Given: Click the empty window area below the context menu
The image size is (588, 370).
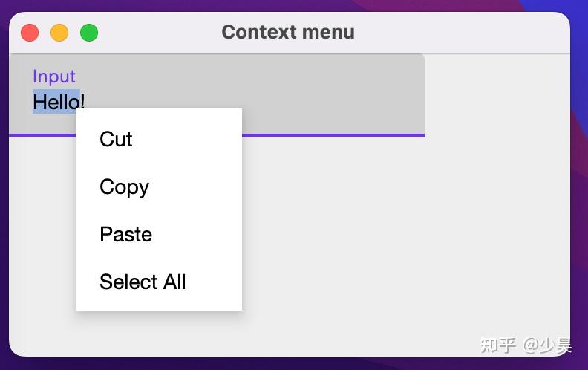Looking at the screenshot, I should (x=159, y=333).
